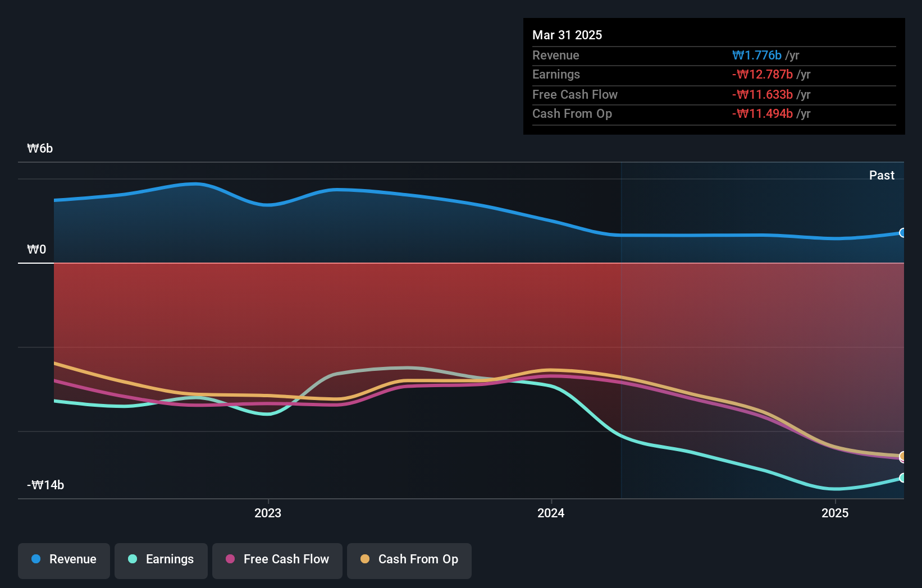
Task: Toggle the Revenue series in legend
Action: pos(64,560)
